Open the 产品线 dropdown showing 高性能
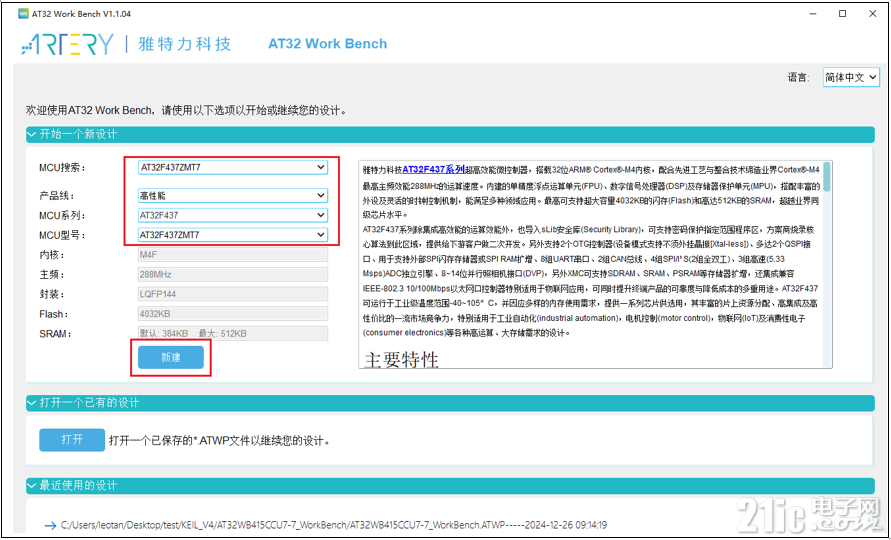The image size is (891, 540). point(232,196)
